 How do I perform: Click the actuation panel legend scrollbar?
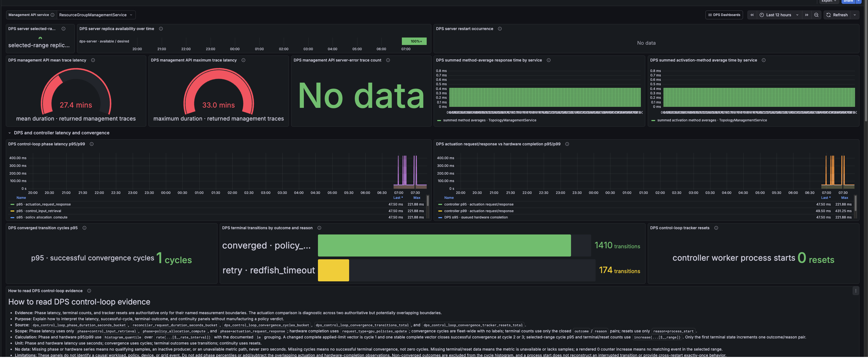(855, 203)
